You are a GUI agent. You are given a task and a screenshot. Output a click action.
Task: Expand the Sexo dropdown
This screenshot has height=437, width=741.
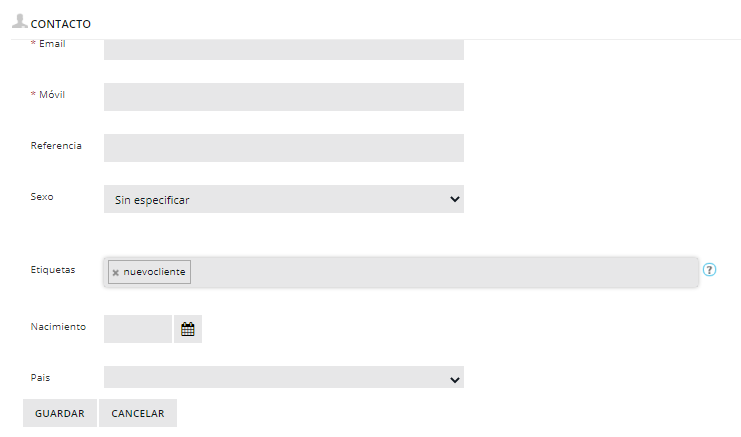click(283, 199)
